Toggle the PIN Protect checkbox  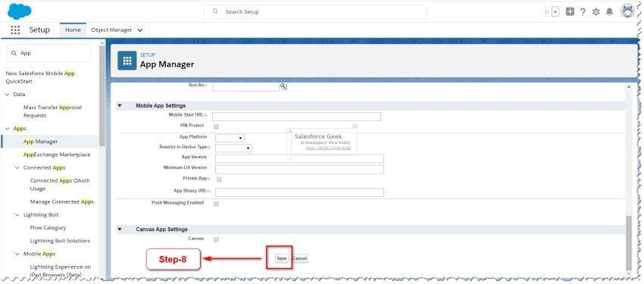tap(216, 126)
